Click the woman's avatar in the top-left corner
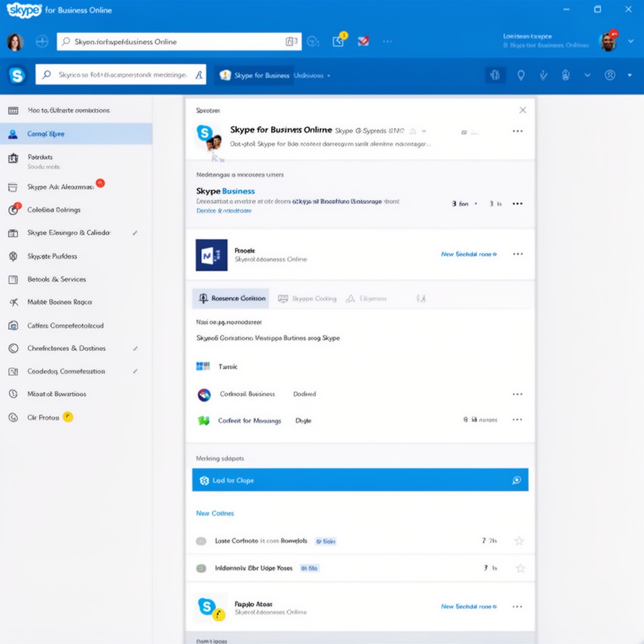This screenshot has width=644, height=644. click(x=15, y=42)
